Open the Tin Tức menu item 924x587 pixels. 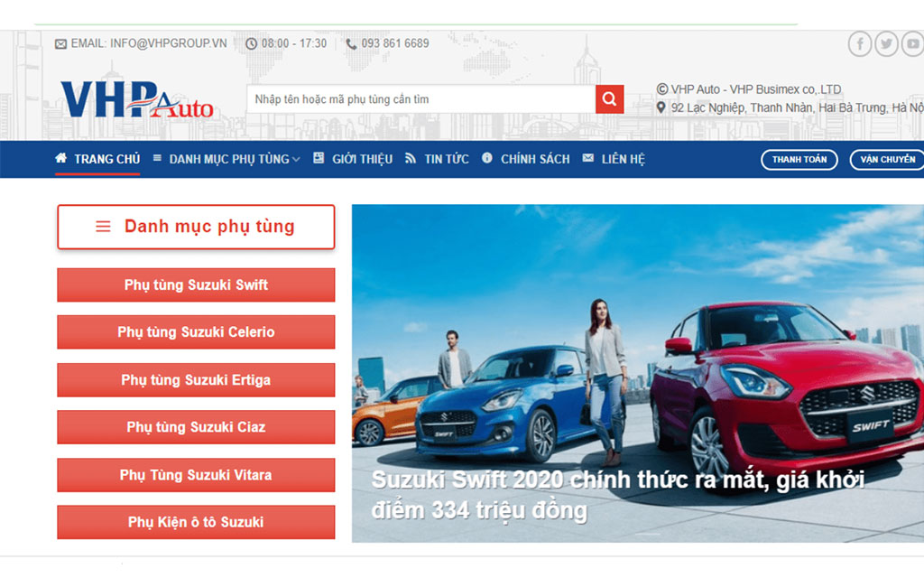tap(446, 159)
